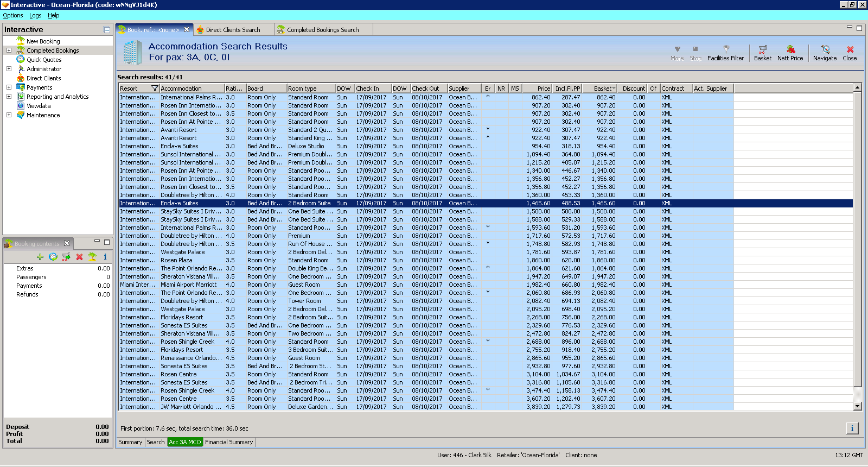Close the Booking contents panel tab
Screen dimensions: 868x467
[x=67, y=243]
